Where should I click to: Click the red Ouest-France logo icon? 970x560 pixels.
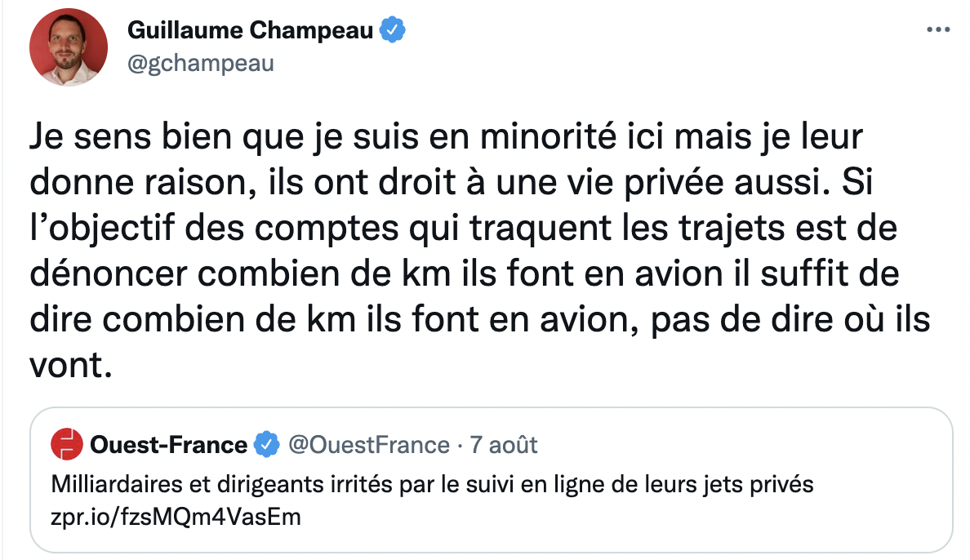coord(67,445)
